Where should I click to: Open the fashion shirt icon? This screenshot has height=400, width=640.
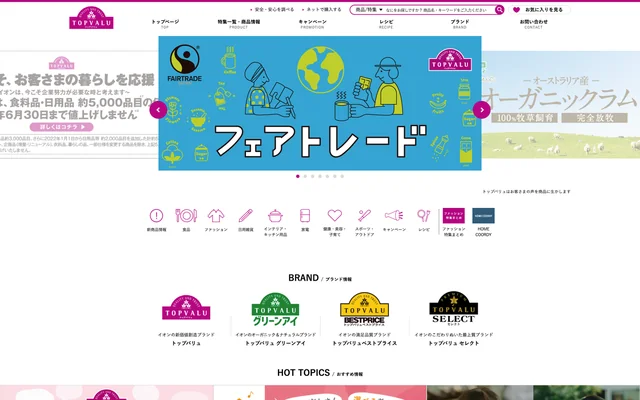click(x=216, y=216)
